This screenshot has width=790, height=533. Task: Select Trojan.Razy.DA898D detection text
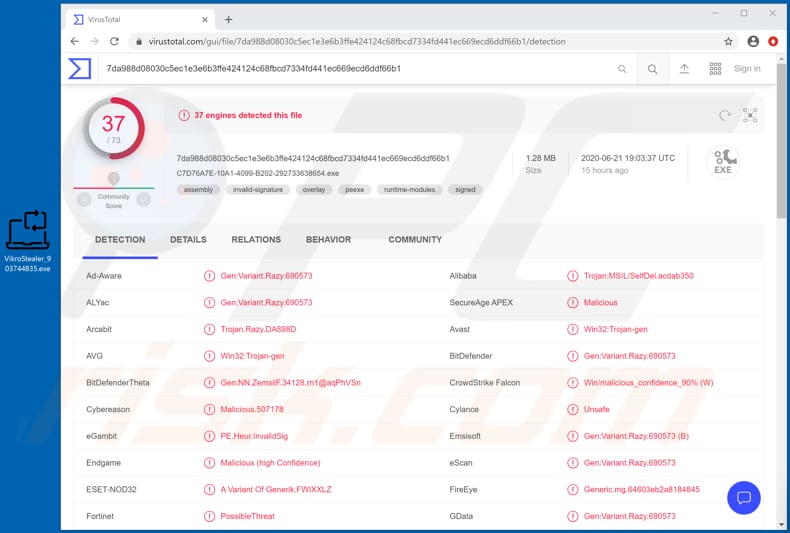258,329
